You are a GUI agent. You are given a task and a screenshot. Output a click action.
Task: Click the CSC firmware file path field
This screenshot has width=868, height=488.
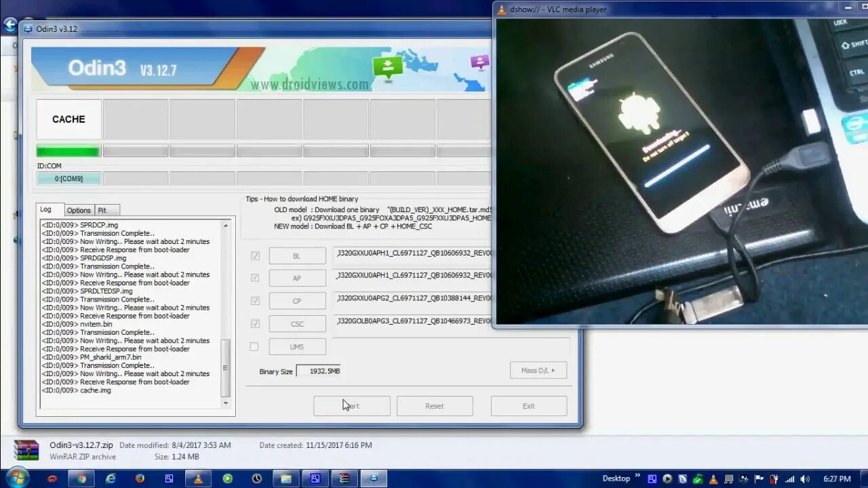coord(413,321)
